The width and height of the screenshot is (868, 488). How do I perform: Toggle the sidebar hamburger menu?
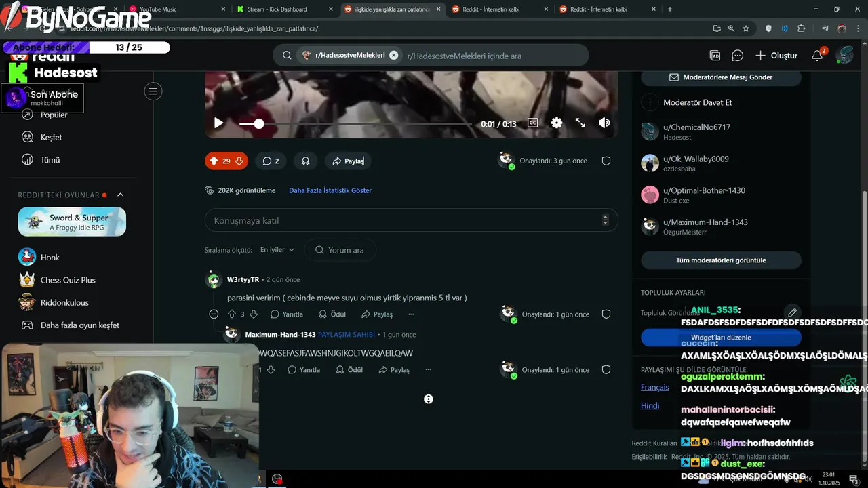[x=153, y=91]
